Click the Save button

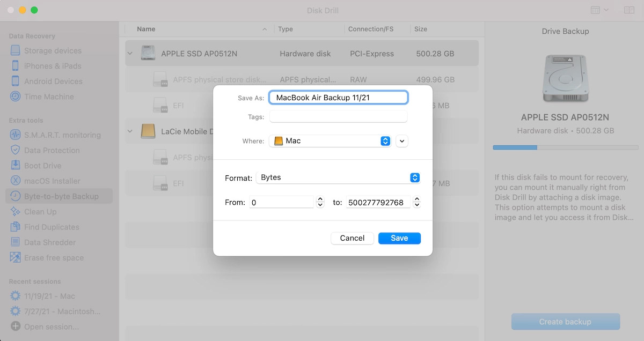click(x=399, y=238)
